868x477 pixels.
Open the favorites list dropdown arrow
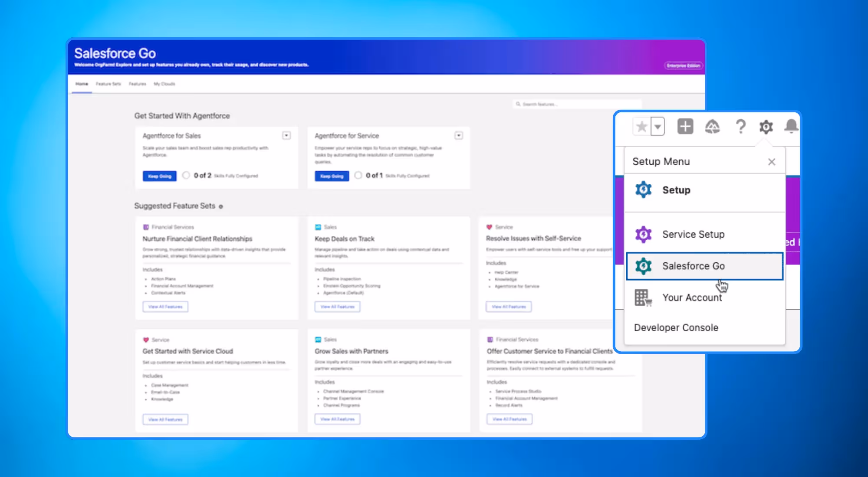(658, 127)
